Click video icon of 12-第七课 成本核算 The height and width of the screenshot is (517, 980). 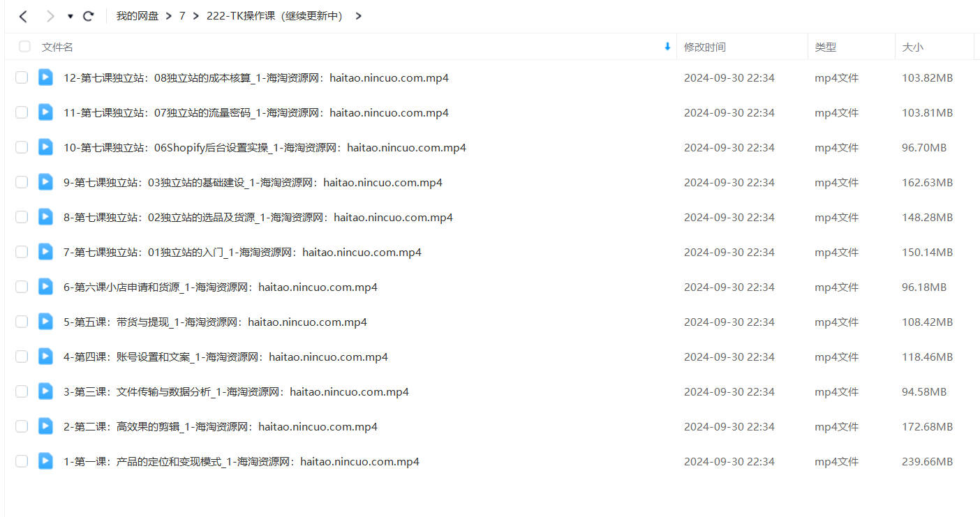(x=45, y=77)
